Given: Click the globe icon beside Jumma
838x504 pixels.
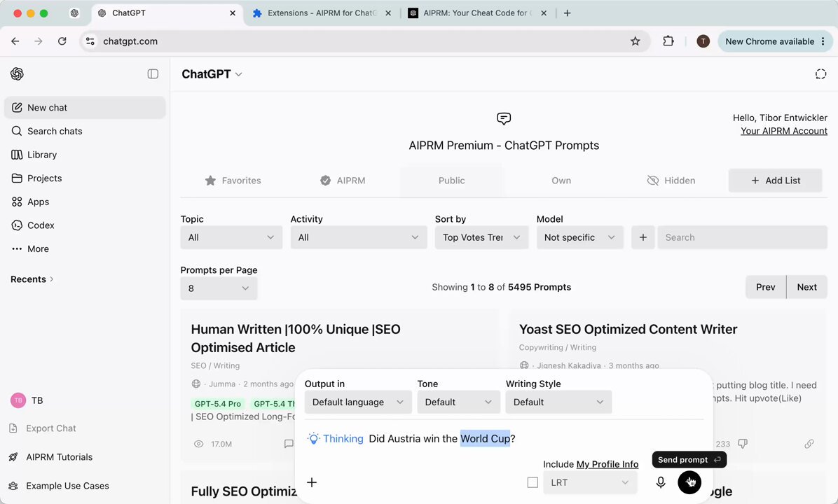Looking at the screenshot, I should tap(196, 384).
